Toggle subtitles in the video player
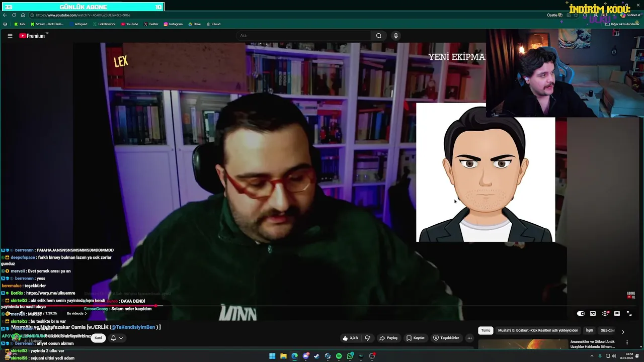The height and width of the screenshot is (362, 644). pos(593,313)
